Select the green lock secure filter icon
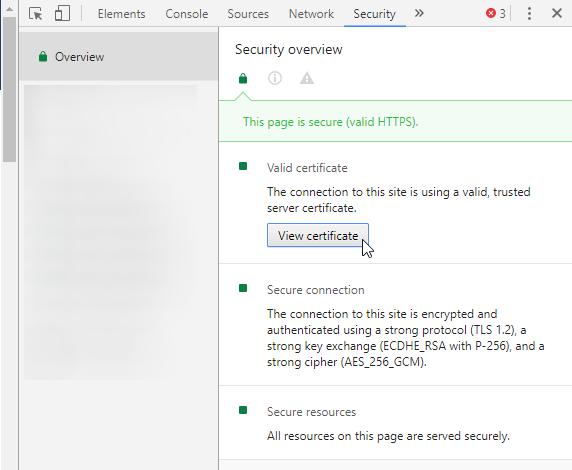The width and height of the screenshot is (572, 470). pyautogui.click(x=243, y=78)
